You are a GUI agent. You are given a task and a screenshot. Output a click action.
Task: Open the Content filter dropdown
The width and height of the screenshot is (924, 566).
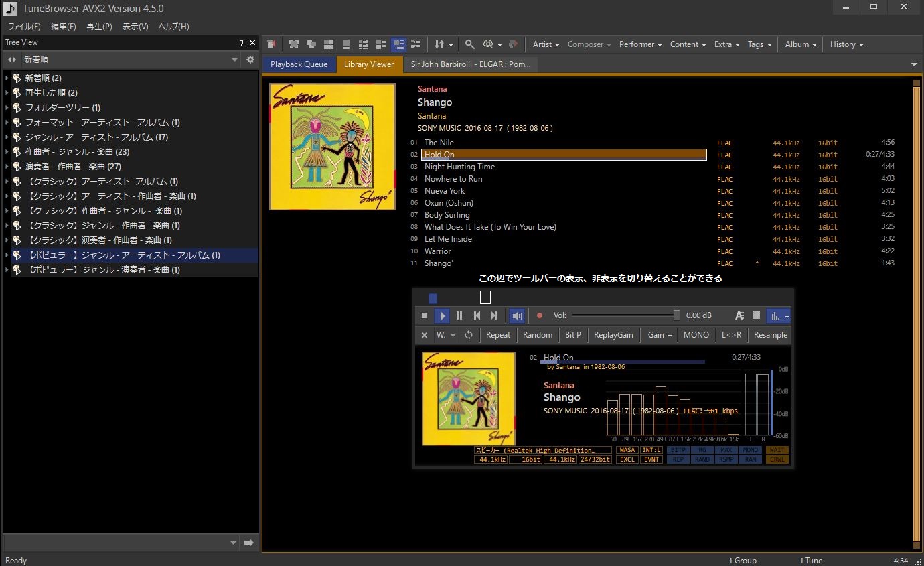tap(688, 44)
